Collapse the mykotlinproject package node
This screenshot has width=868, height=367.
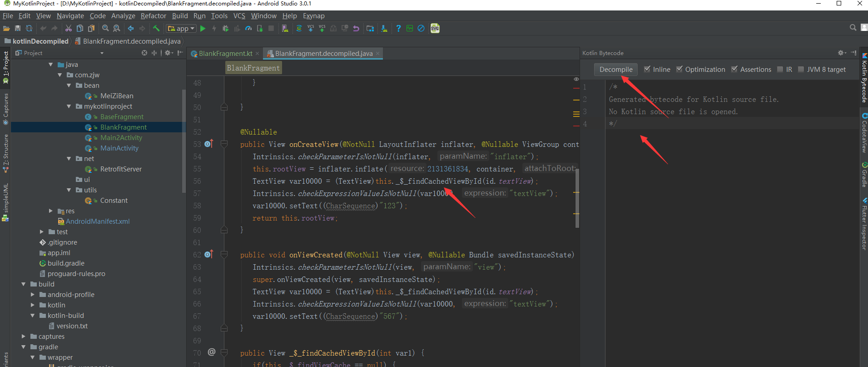(69, 106)
